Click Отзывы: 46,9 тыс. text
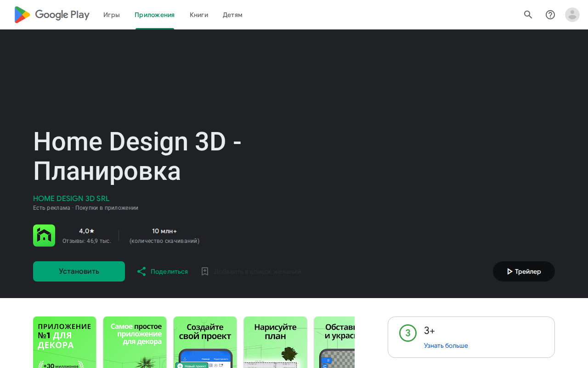This screenshot has height=368, width=588. [87, 241]
